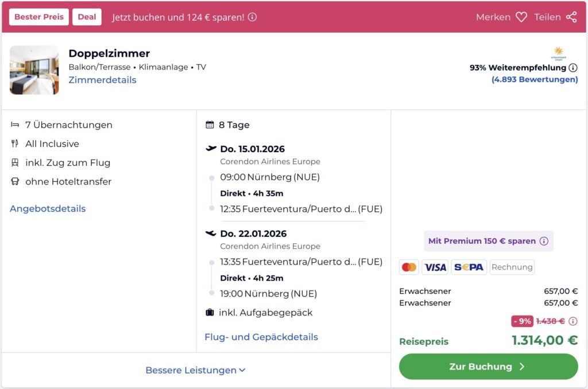
Task: Click the Deal badge in banner
Action: pyautogui.click(x=87, y=17)
